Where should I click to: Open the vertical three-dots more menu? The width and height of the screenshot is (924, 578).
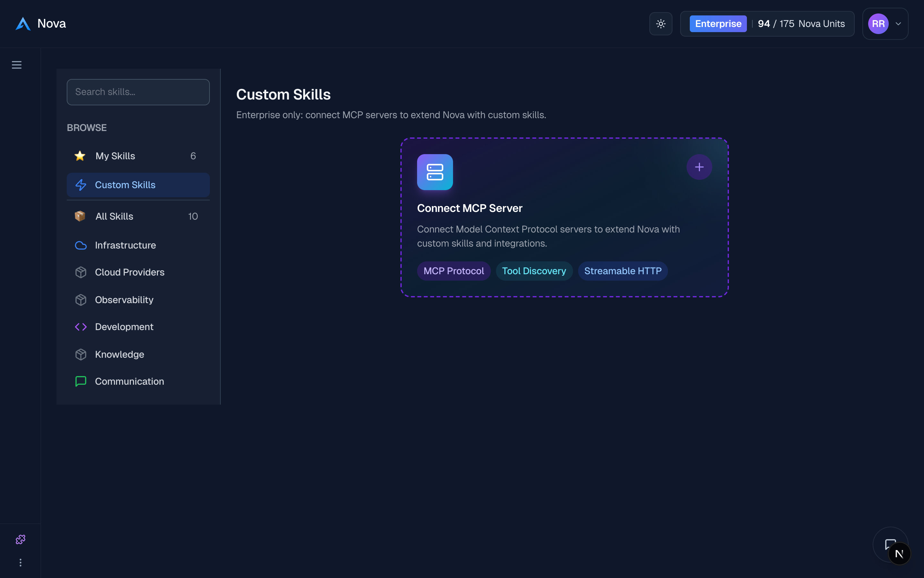tap(20, 563)
